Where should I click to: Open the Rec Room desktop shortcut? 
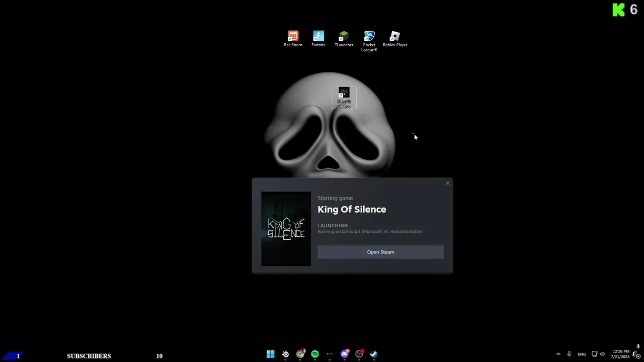click(x=293, y=39)
